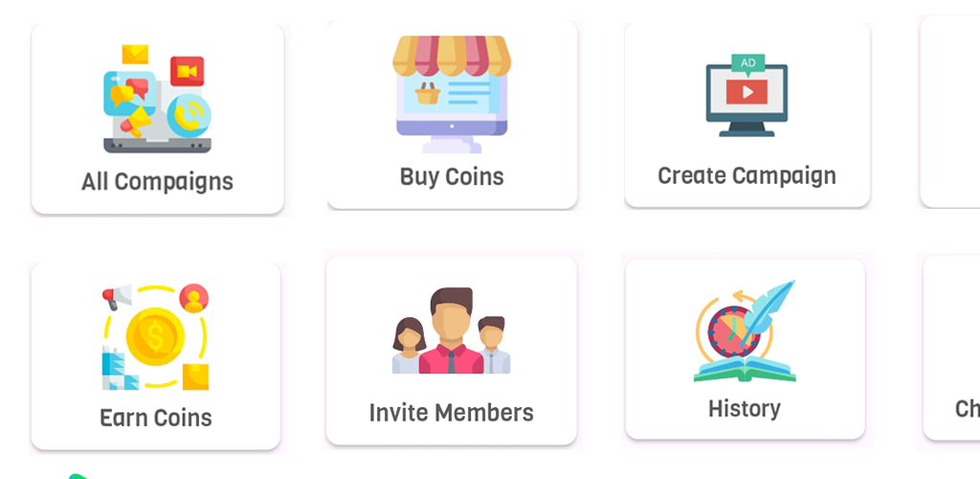Open "Create Campaign" via its label
This screenshot has width=980, height=479.
coord(746,176)
